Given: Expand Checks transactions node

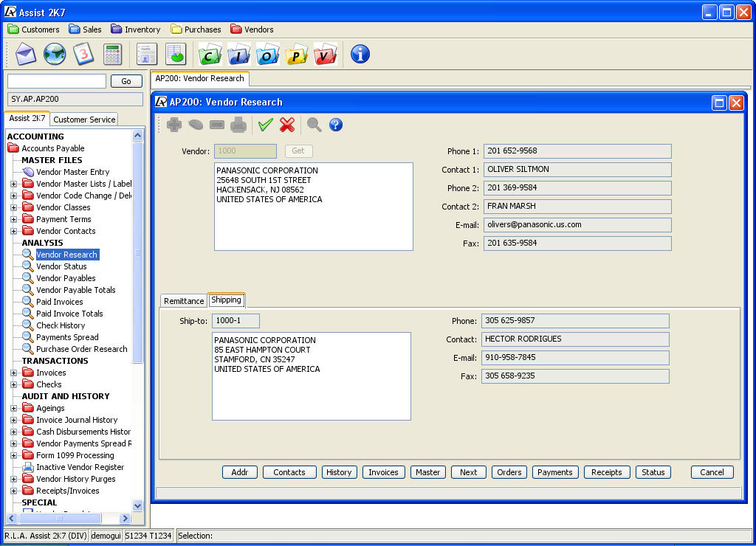Looking at the screenshot, I should coord(13,384).
